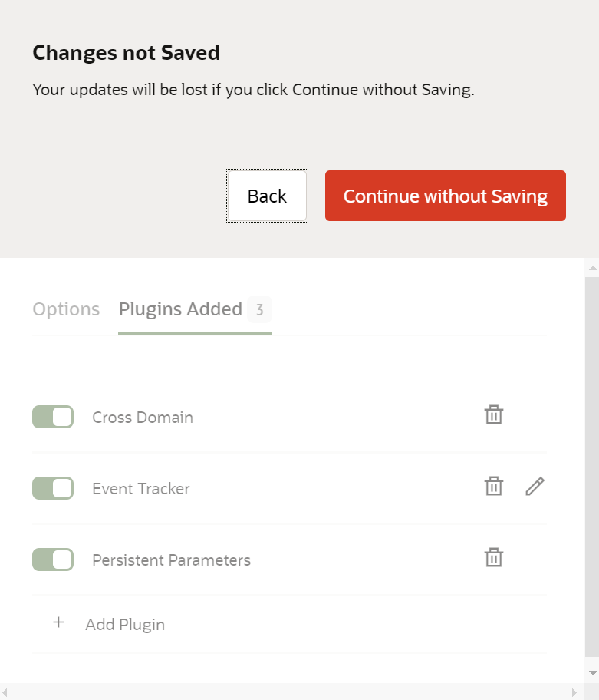This screenshot has height=700, width=599.
Task: Delete the Persistent Parameters plugin
Action: point(494,557)
